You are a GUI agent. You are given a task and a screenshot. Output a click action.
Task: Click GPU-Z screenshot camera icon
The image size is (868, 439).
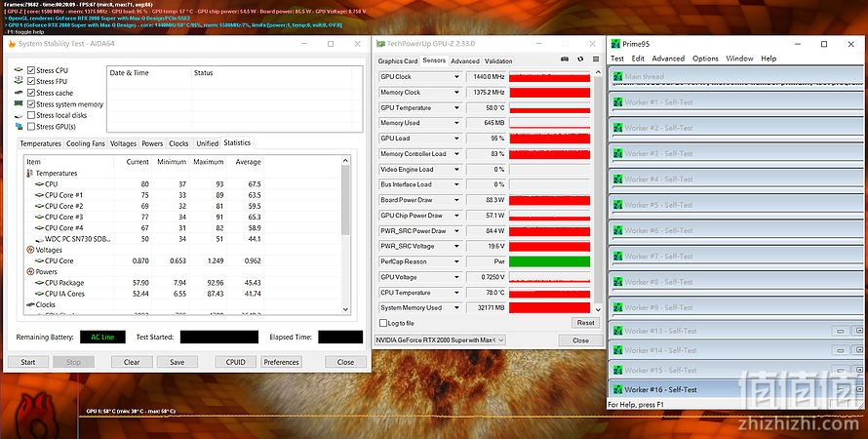coord(565,60)
